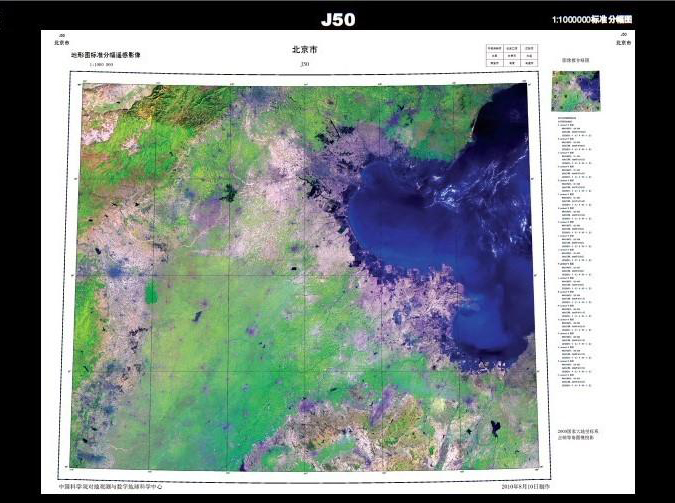Click the dark lake in southeast corner

(493, 428)
